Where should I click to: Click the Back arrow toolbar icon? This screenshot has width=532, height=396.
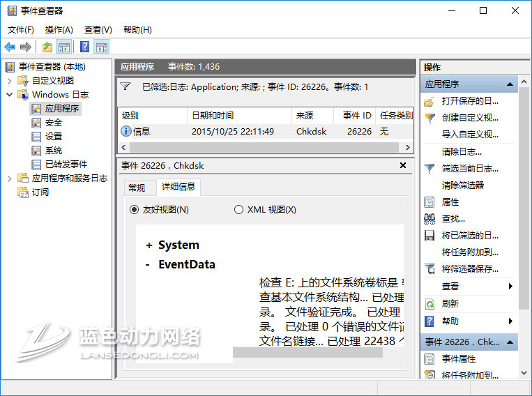click(x=10, y=47)
